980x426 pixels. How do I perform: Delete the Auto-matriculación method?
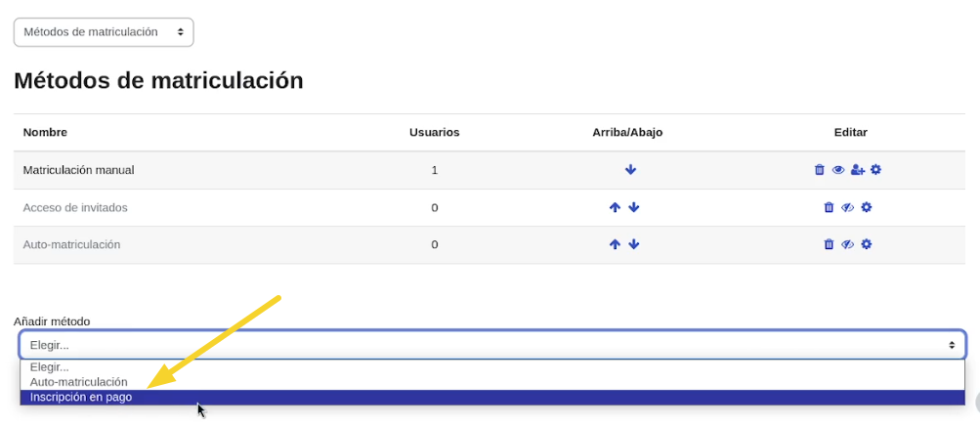[x=829, y=244]
